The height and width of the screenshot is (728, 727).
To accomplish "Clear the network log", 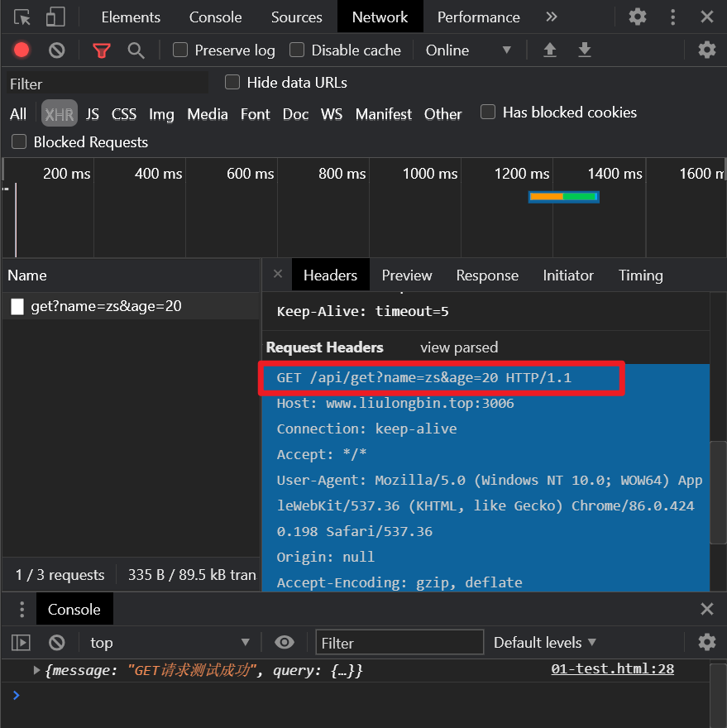I will click(x=57, y=50).
